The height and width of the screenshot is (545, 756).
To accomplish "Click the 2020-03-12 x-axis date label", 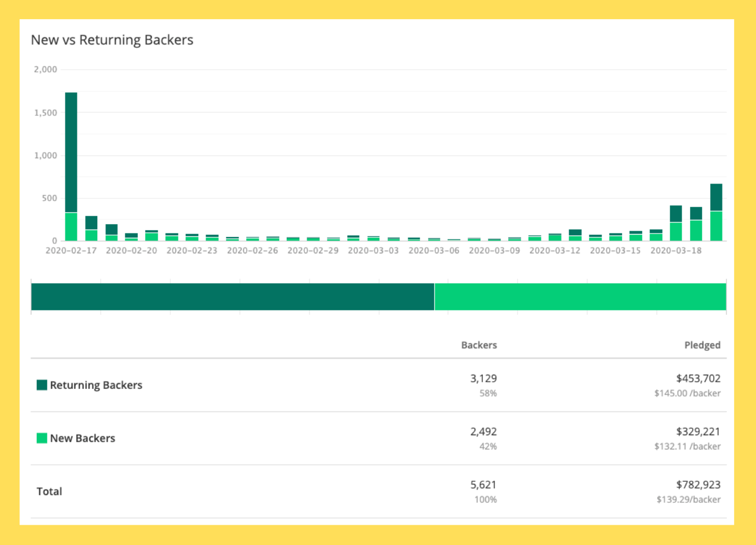I will (x=555, y=251).
